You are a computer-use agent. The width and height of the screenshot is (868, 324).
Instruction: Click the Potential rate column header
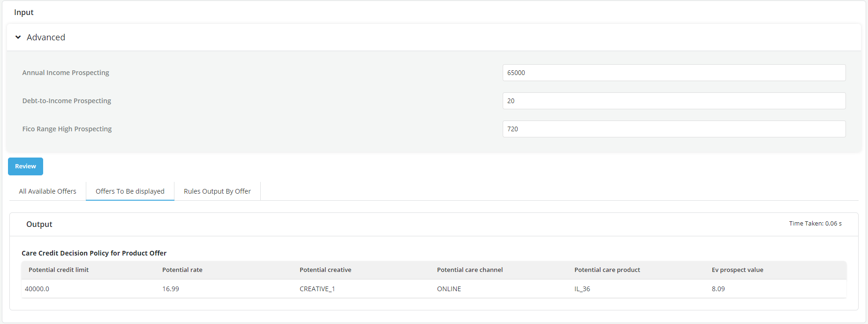(182, 270)
